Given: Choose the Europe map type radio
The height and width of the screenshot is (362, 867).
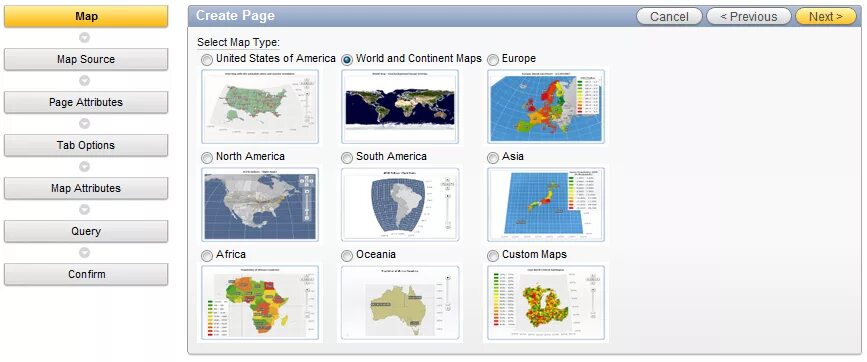Looking at the screenshot, I should point(493,60).
